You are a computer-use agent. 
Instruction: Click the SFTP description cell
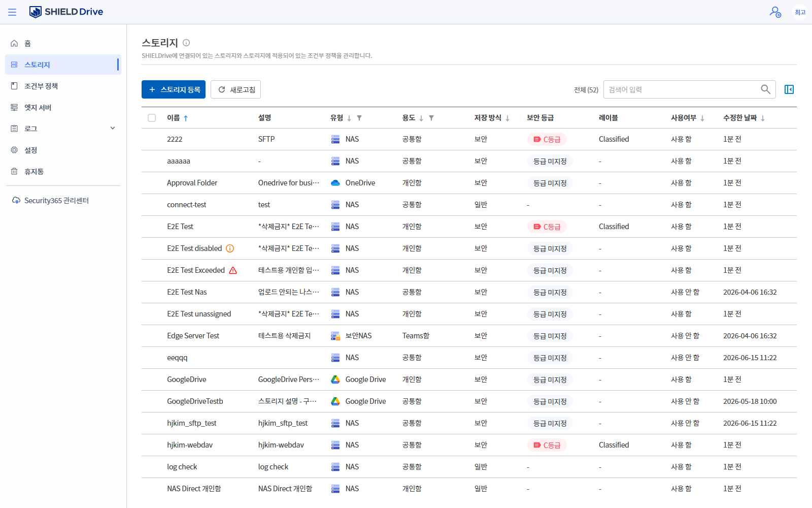pos(266,139)
